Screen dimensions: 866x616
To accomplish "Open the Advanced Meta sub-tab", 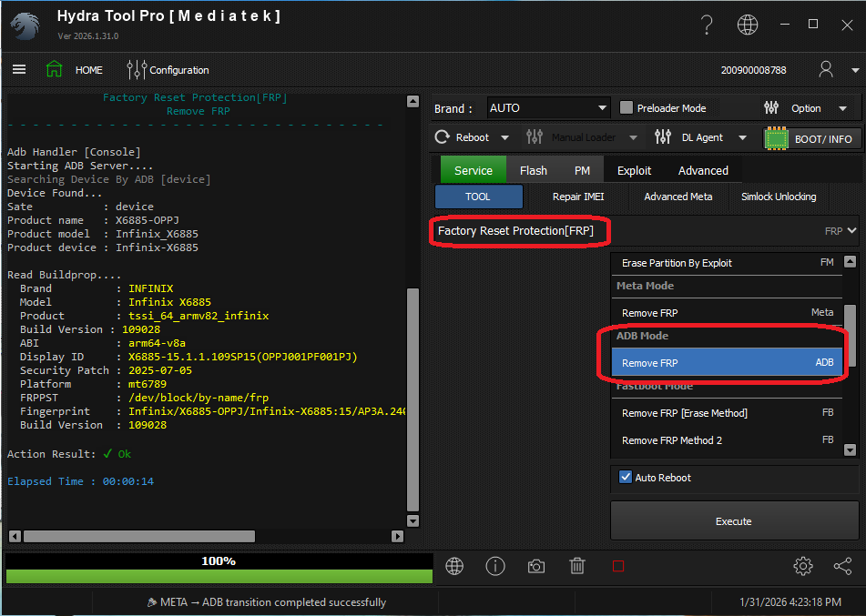I will click(678, 197).
